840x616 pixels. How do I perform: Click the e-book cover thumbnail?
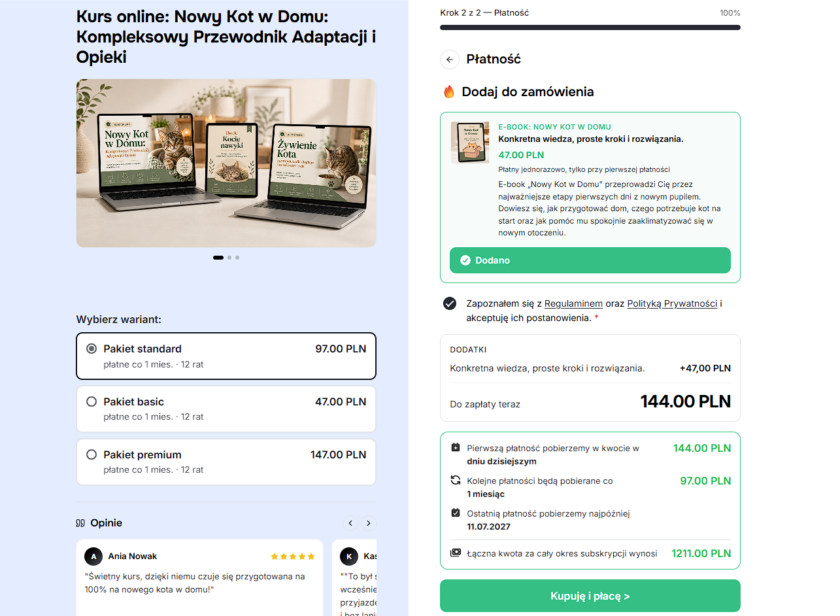(x=470, y=143)
